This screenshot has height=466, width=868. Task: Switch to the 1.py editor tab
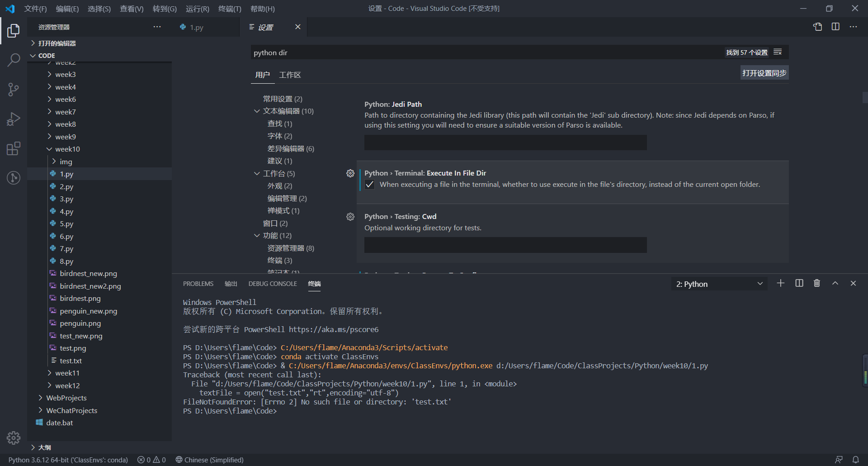[x=197, y=27]
